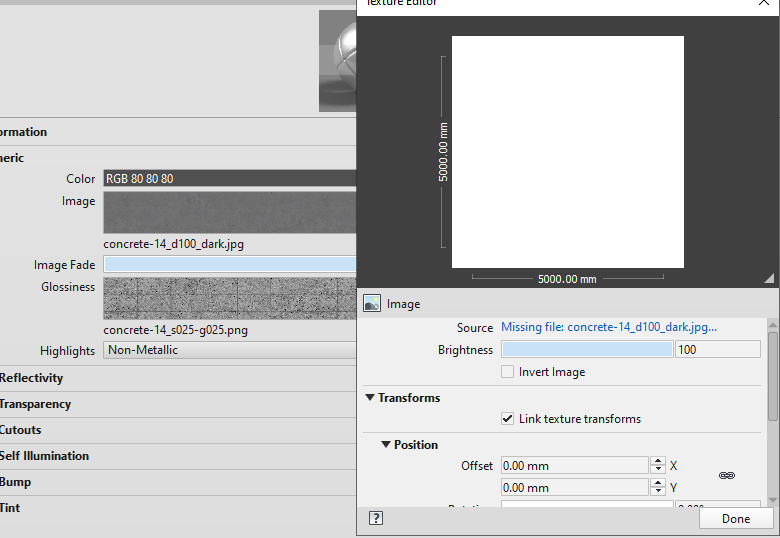Click the Texture Editor scrollbar down arrow
Image resolution: width=780 pixels, height=538 pixels.
[773, 500]
